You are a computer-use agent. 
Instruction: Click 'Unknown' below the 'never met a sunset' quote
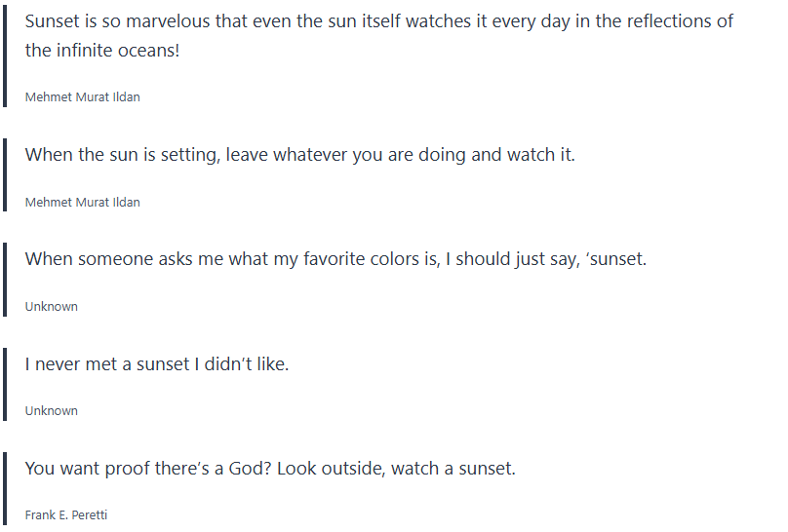point(51,410)
